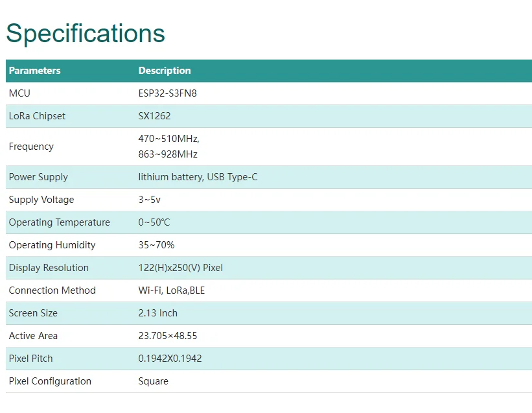Select the 2.13 Inch value
This screenshot has height=413, width=532.
pos(158,313)
